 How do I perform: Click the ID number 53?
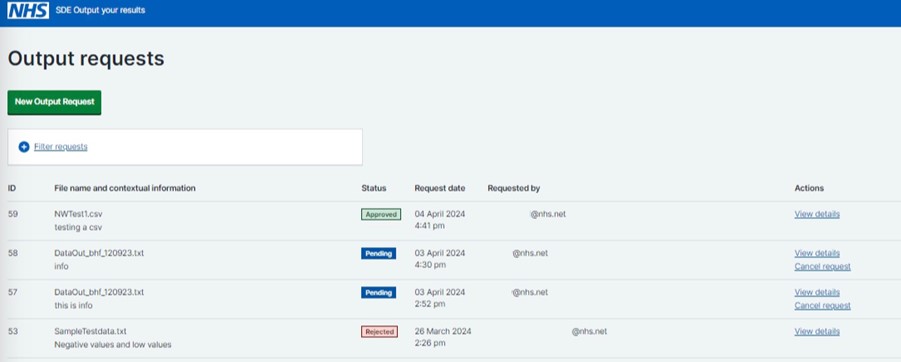(x=13, y=332)
